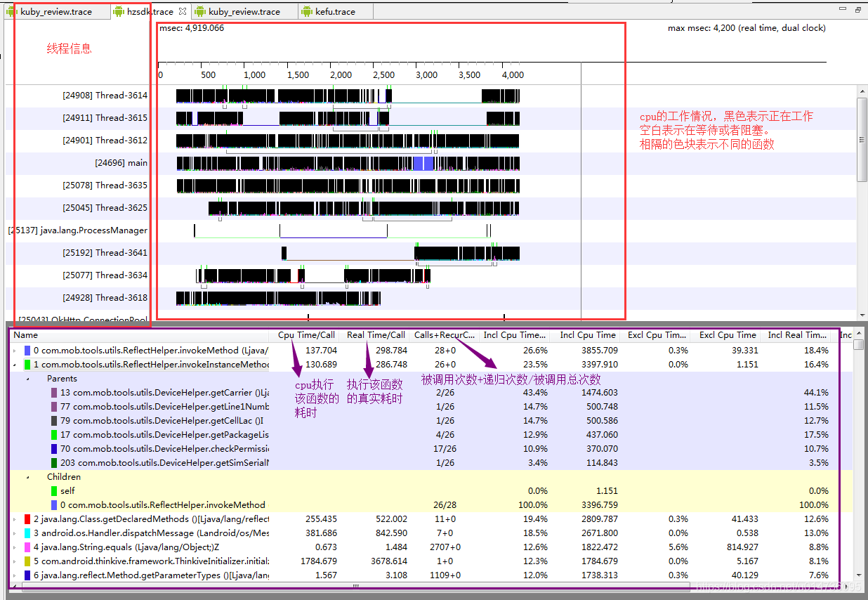868x600 pixels.
Task: Select thread [24901] Thread-3612
Action: pos(105,141)
